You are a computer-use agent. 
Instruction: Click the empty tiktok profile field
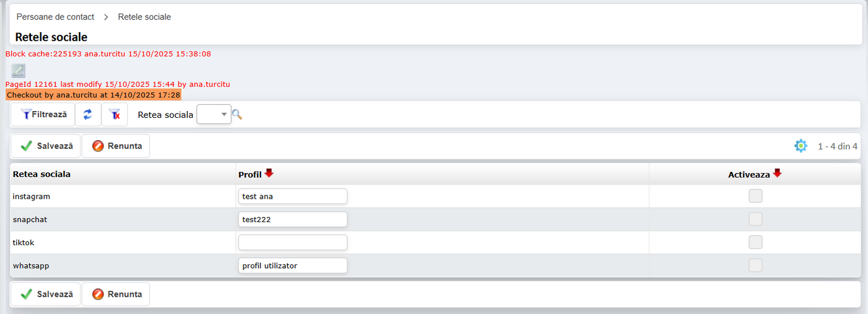[293, 242]
